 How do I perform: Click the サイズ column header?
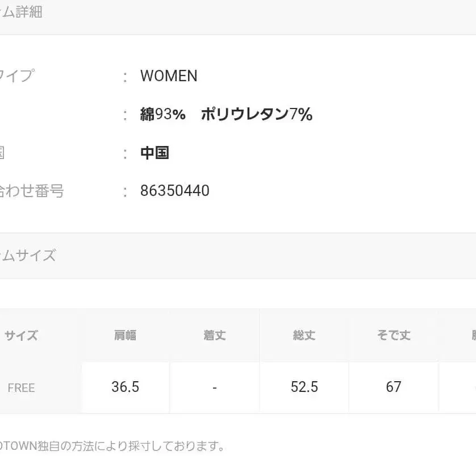22,335
